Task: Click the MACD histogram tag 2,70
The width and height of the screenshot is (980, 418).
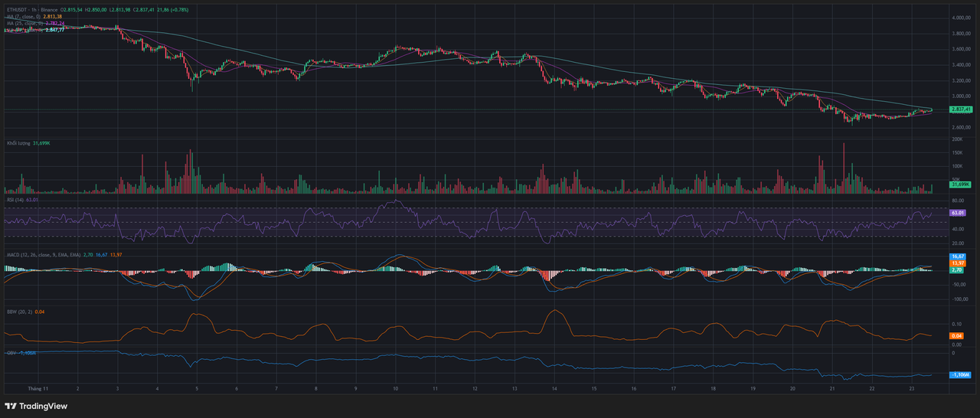Action: 956,269
